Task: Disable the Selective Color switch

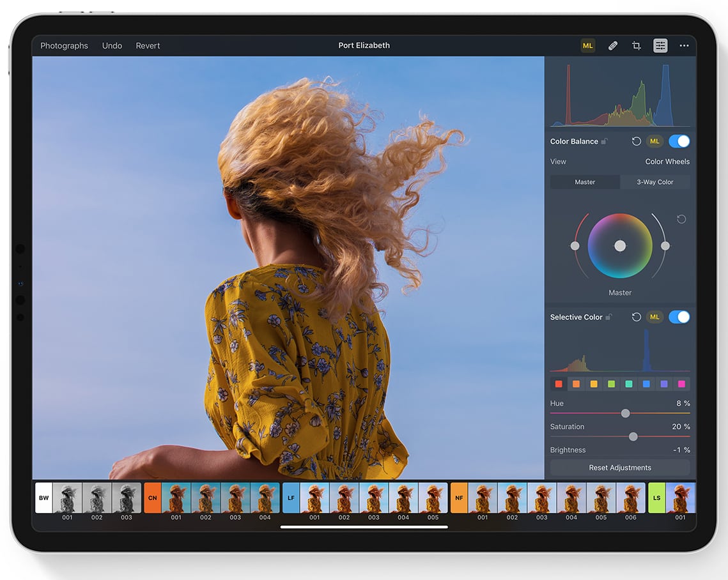Action: (x=679, y=317)
